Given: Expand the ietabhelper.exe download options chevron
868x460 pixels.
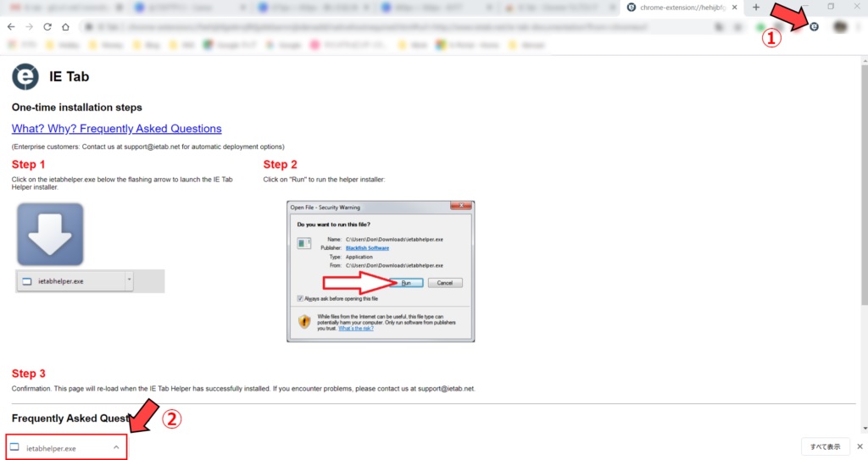Looking at the screenshot, I should point(116,447).
